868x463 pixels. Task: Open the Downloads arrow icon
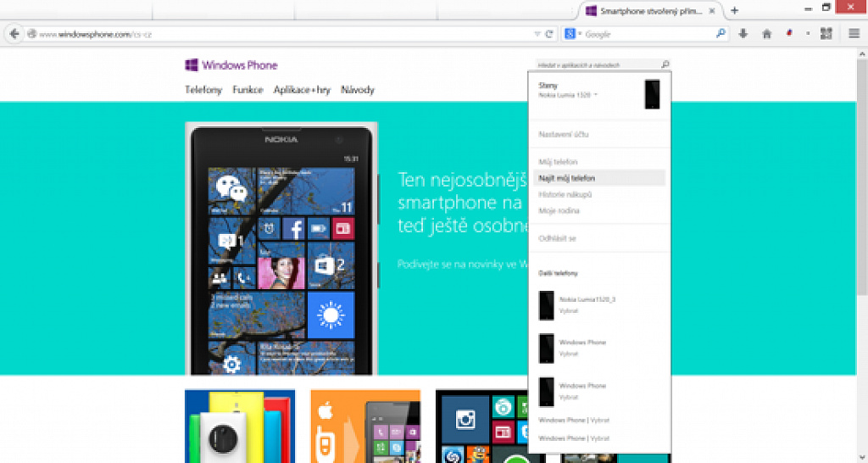click(743, 34)
